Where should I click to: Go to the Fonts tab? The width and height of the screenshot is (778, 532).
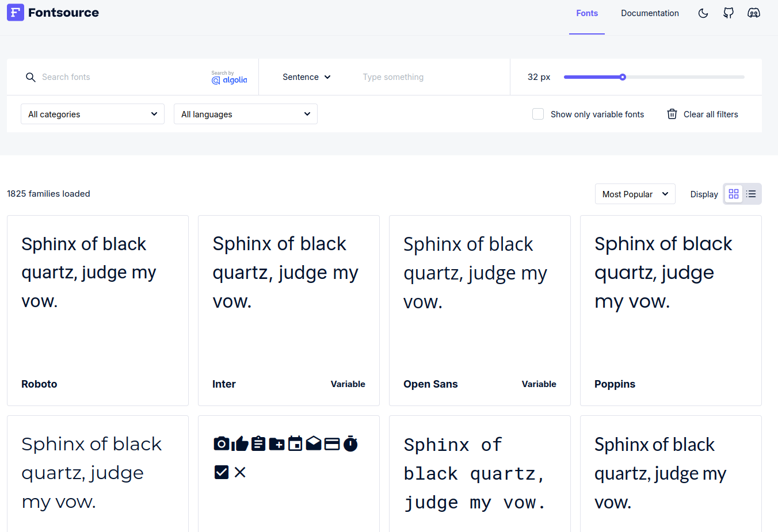tap(587, 13)
